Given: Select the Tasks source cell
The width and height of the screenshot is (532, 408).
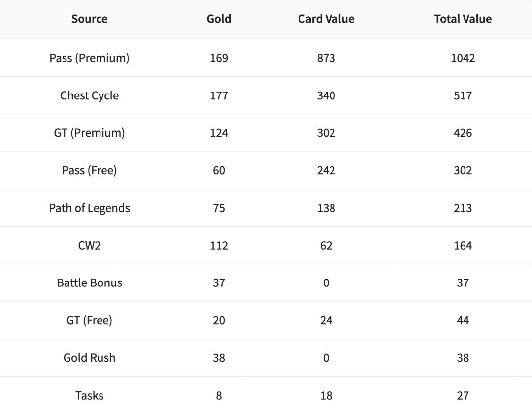Looking at the screenshot, I should pos(89,395).
